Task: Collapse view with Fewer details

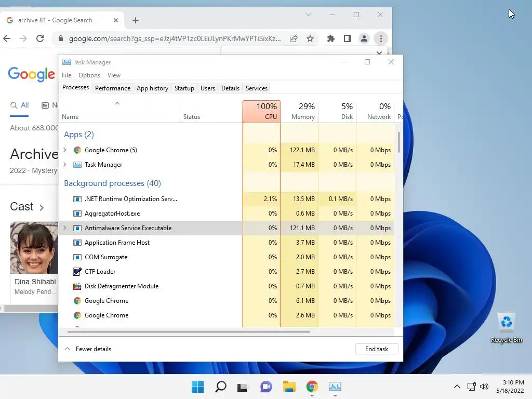Action: tap(88, 349)
